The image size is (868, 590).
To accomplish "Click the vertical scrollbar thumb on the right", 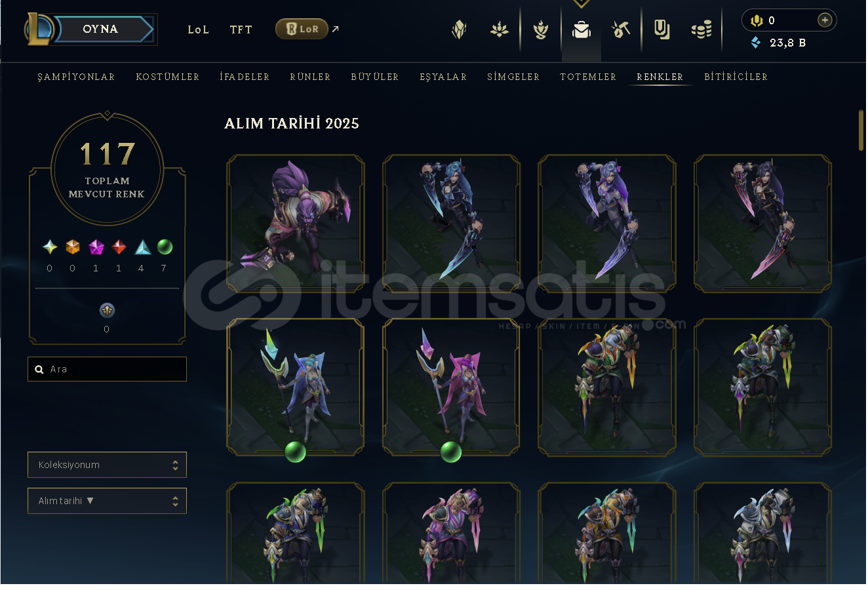I will [861, 130].
